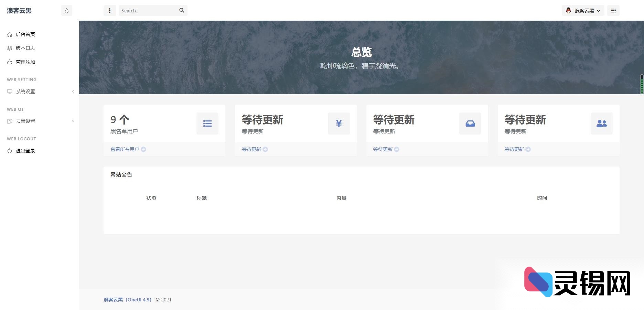Click inside the Search input field

pyautogui.click(x=148, y=10)
